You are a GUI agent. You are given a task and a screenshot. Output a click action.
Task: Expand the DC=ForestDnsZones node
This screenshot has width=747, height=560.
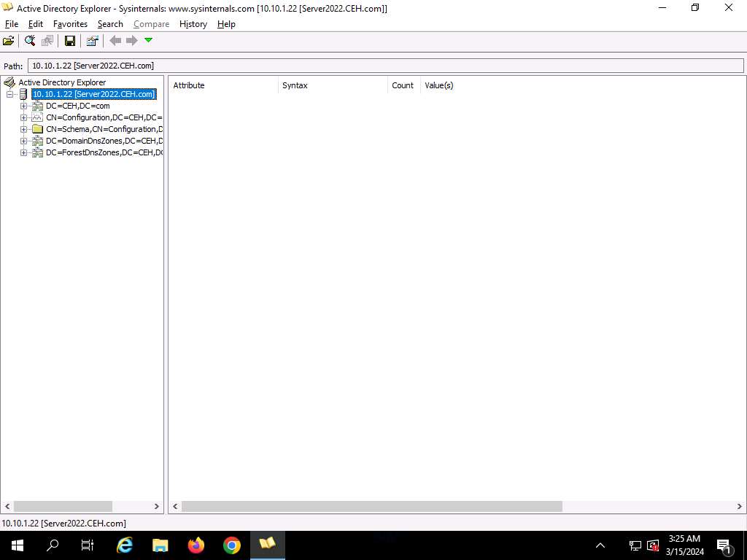(23, 152)
